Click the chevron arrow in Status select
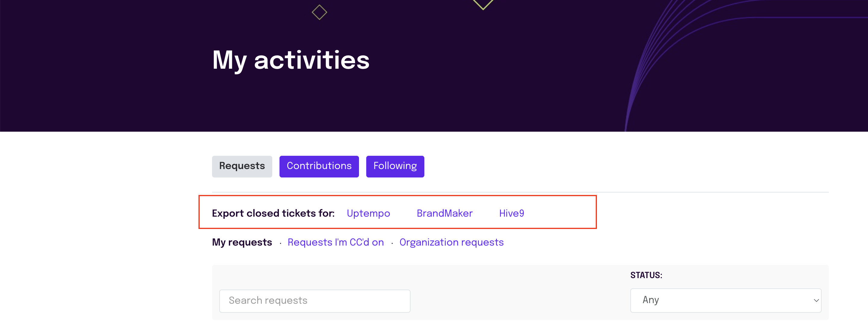Image resolution: width=868 pixels, height=323 pixels. tap(816, 300)
